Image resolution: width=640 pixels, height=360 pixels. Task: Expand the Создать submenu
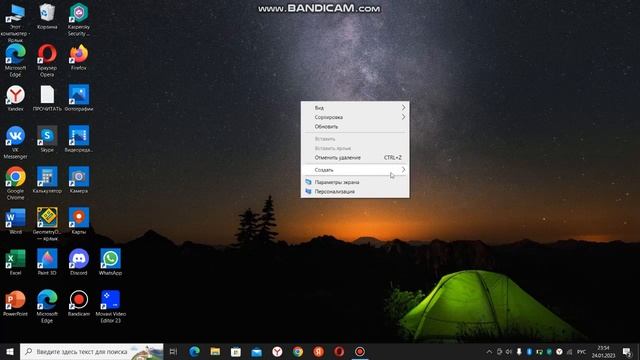pyautogui.click(x=355, y=170)
